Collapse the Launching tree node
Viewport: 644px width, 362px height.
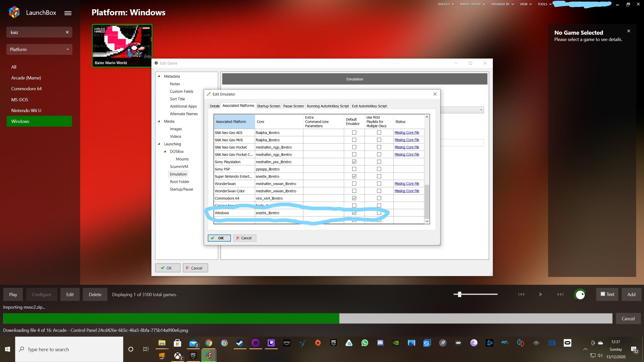coord(159,144)
